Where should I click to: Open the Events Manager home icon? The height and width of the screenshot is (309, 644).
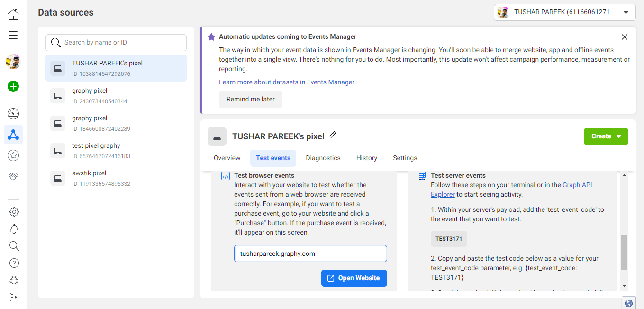[13, 14]
